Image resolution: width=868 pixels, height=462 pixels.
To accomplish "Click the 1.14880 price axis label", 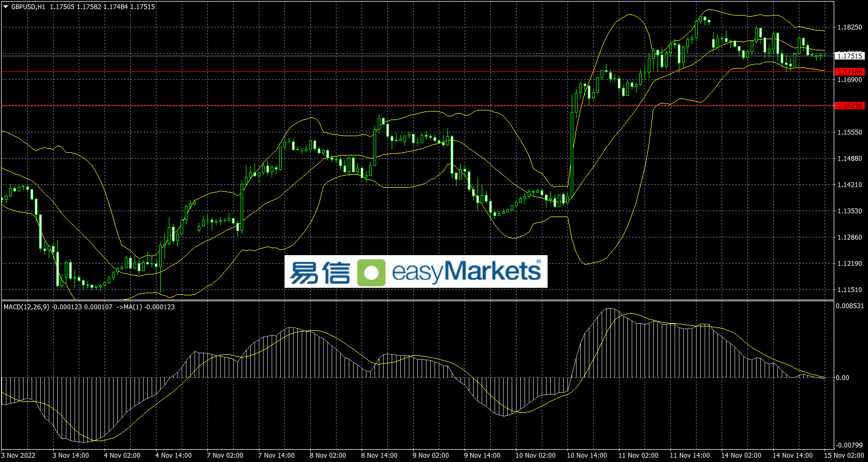I will coord(850,159).
